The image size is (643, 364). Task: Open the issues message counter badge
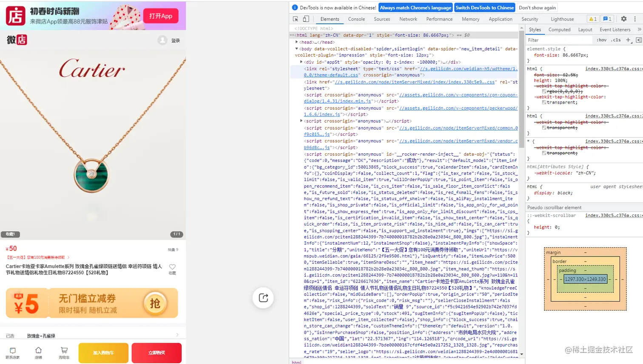point(607,19)
